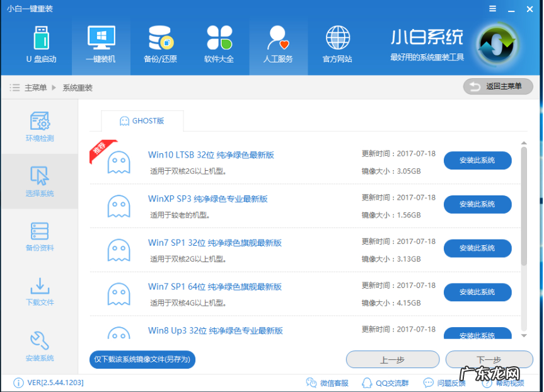The height and width of the screenshot is (392, 544).
Task: Switch to the GHOST版 tab
Action: click(x=142, y=120)
